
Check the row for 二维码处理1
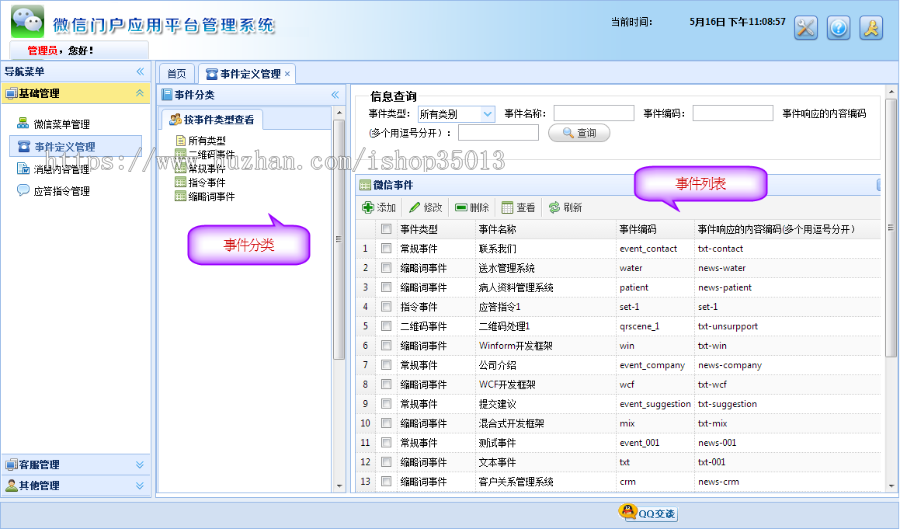[386, 326]
